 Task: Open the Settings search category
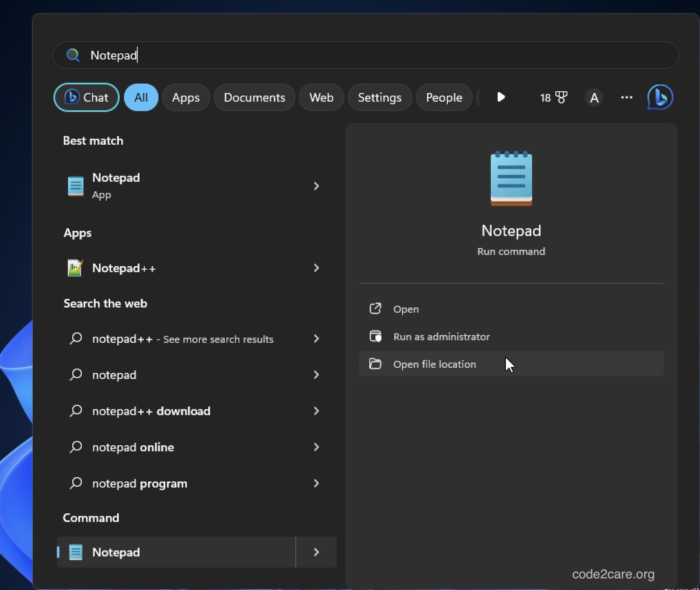tap(379, 97)
